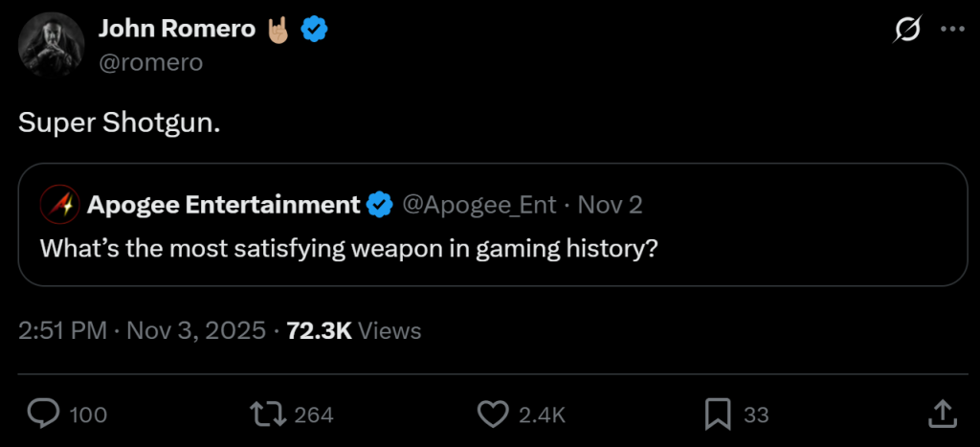980x447 pixels.
Task: Open the share icon for this tweet
Action: coord(943,413)
